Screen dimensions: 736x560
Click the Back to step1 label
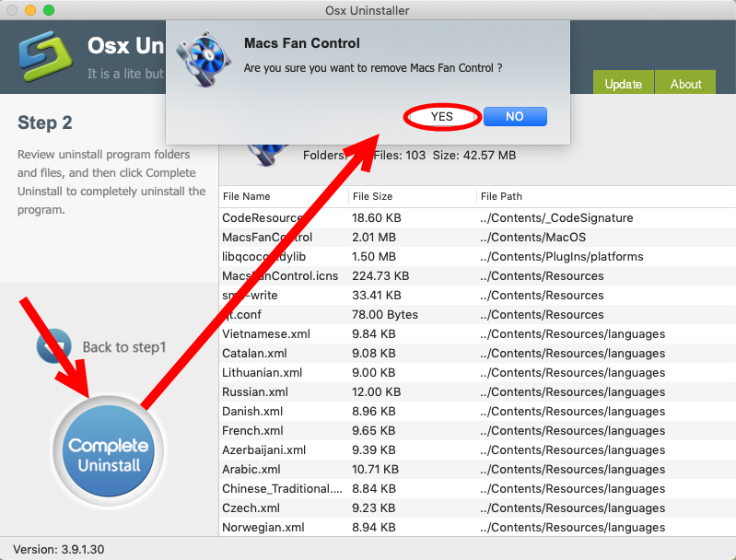[x=124, y=347]
